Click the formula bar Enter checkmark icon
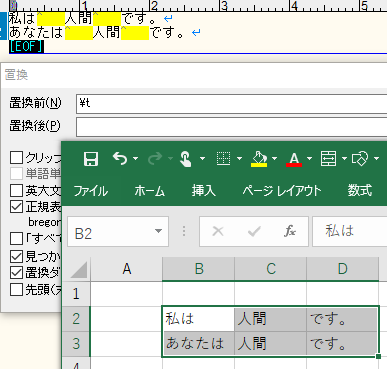Screen dimensions: 387x369 (x=254, y=231)
